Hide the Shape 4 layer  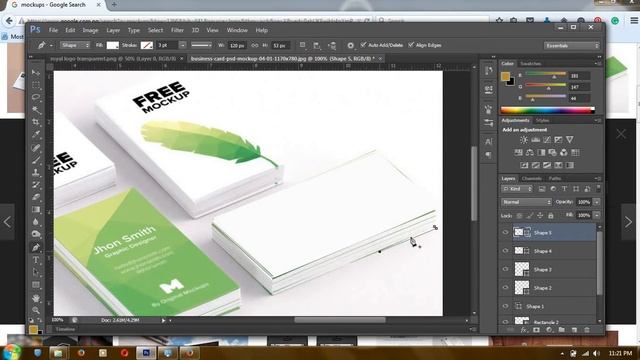(x=505, y=251)
